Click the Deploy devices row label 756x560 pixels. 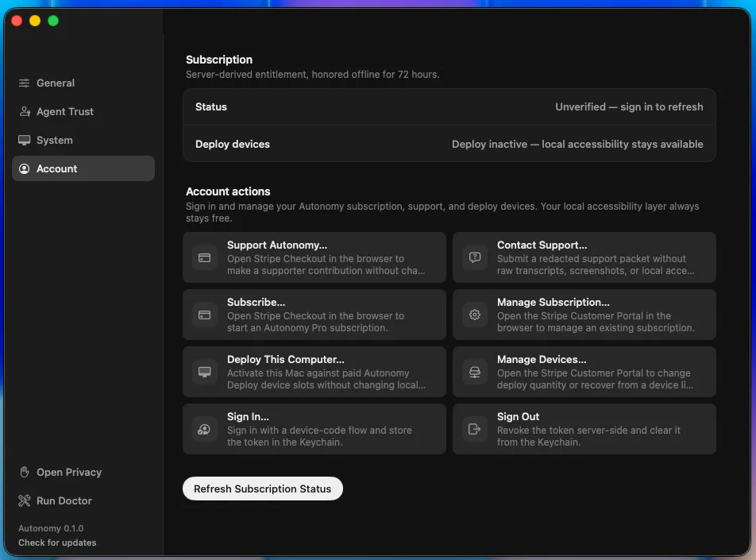tap(233, 145)
